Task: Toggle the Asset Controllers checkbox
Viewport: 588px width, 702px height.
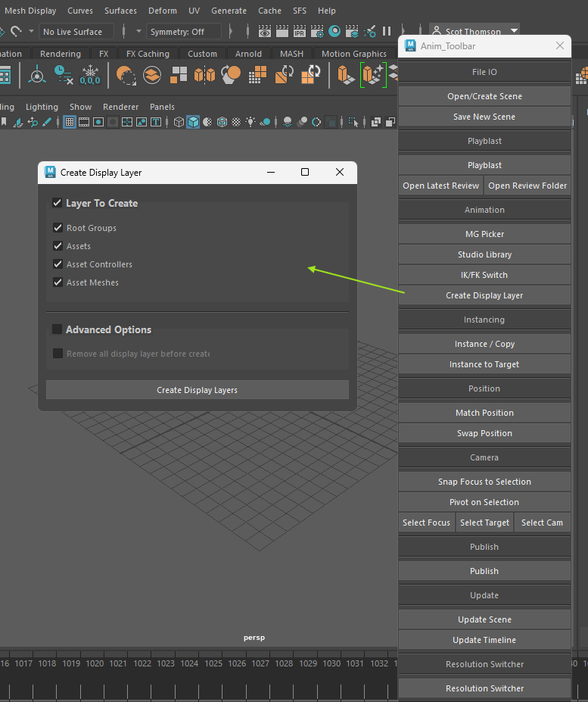Action: (58, 264)
